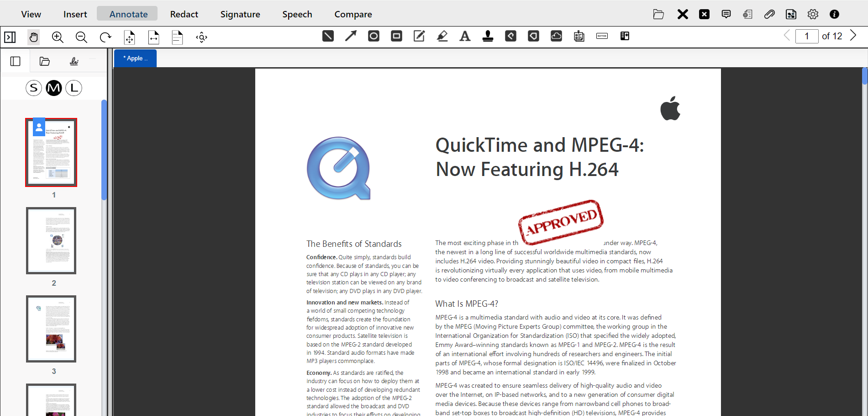868x416 pixels.
Task: Insert a push button field
Action: (x=602, y=36)
